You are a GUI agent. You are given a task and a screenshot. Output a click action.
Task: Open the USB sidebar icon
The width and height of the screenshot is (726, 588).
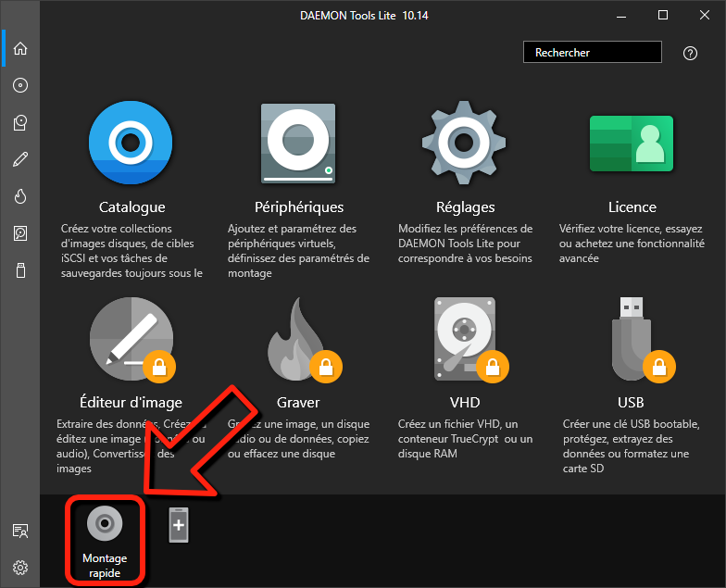[20, 270]
